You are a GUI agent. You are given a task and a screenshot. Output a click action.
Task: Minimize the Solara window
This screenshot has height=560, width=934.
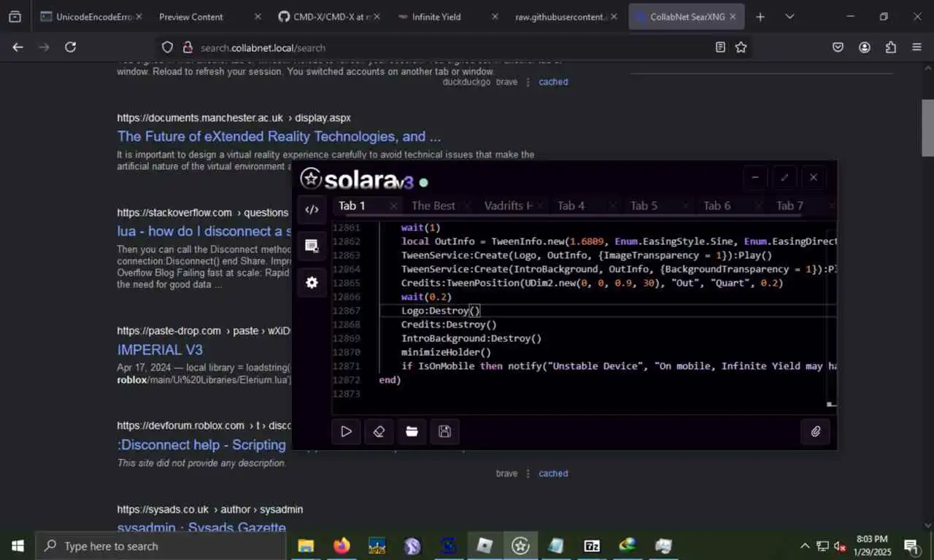(755, 177)
